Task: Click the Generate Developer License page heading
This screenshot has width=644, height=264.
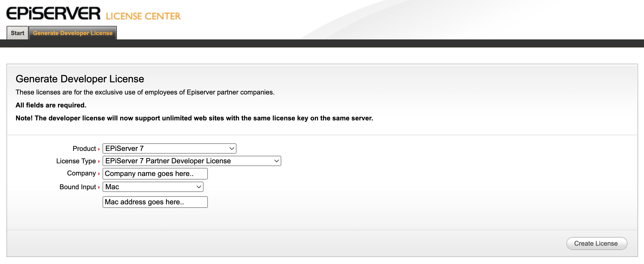Action: point(80,79)
